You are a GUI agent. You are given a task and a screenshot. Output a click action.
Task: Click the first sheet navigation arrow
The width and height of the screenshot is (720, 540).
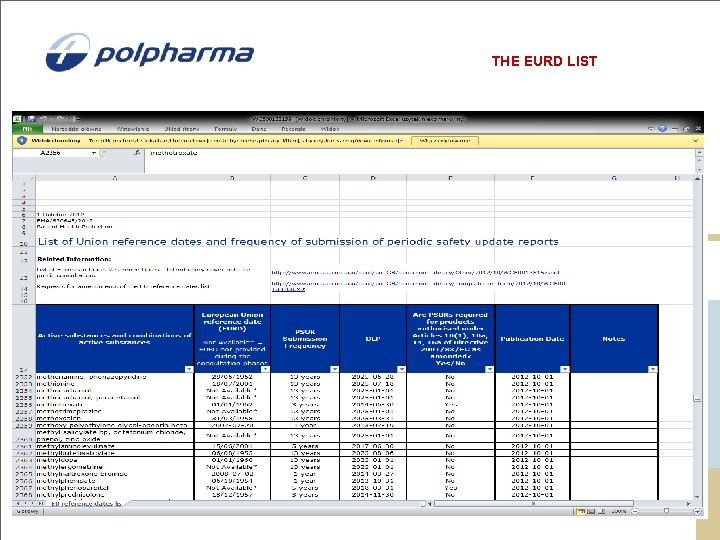(x=18, y=504)
